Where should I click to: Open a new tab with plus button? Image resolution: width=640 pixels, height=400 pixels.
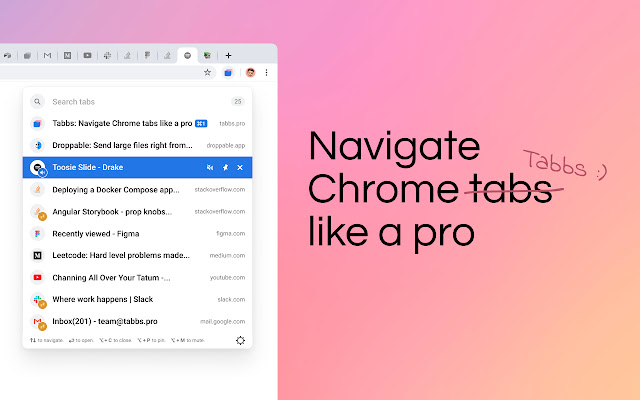229,56
